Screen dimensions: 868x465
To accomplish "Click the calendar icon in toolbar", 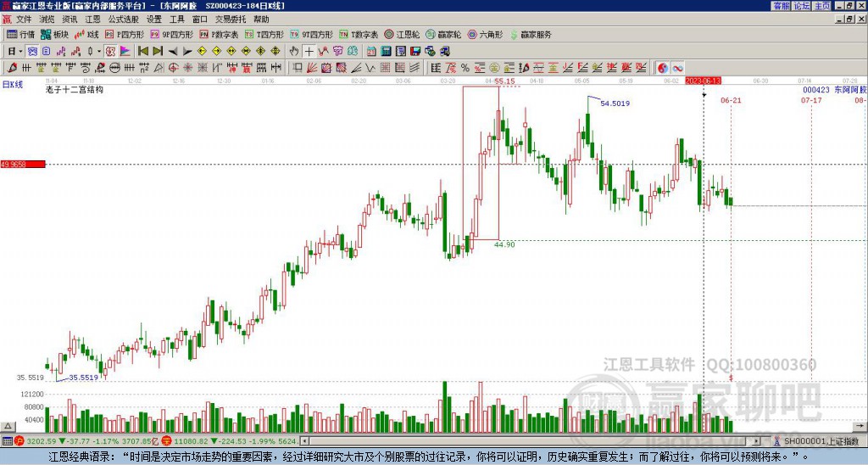I will 371,51.
